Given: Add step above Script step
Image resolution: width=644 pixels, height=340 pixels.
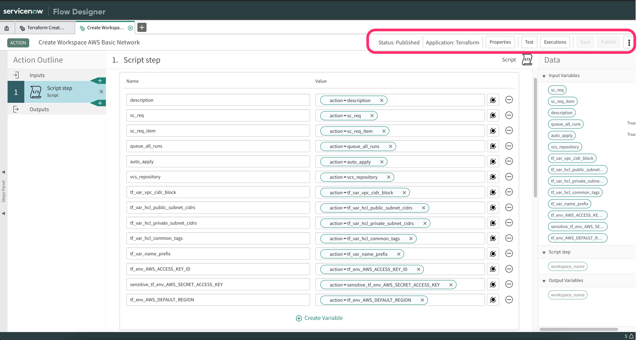Looking at the screenshot, I should (100, 81).
